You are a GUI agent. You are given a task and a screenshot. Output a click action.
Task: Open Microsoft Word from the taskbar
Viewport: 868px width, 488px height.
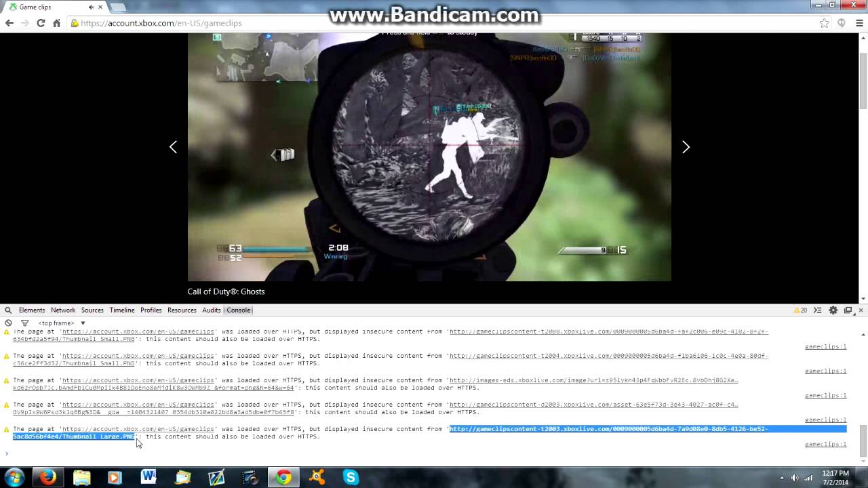click(x=149, y=477)
